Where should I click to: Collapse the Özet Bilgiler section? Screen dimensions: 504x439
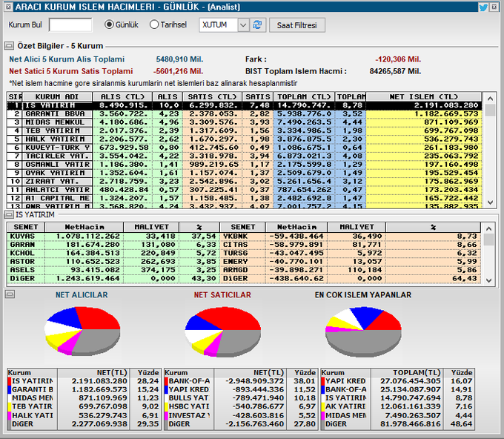tap(9, 46)
